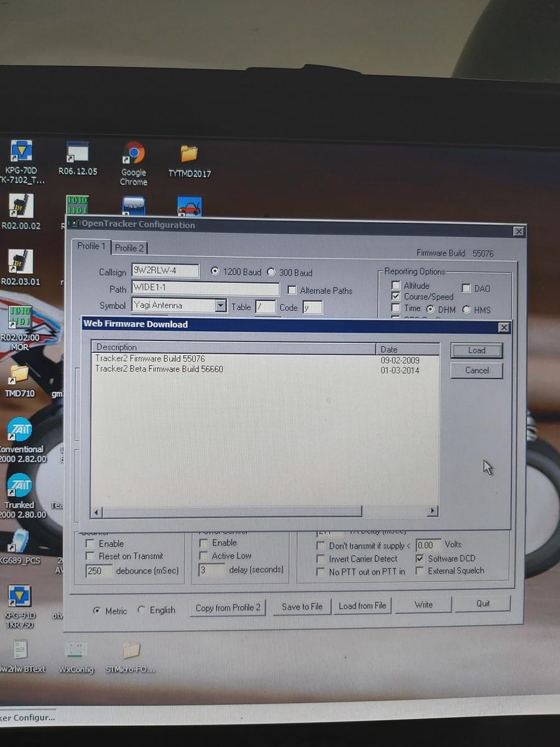Switch to Profile 1 tab
This screenshot has width=560, height=747.
[91, 246]
